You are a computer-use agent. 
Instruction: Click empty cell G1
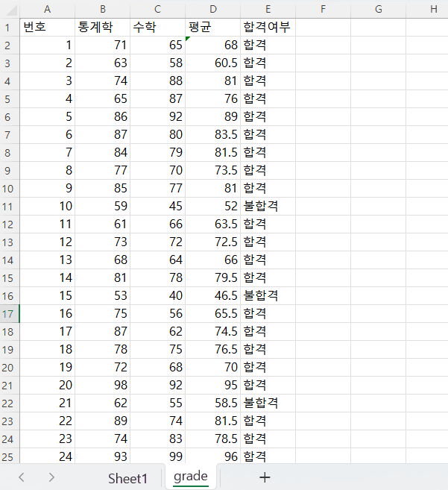tap(378, 27)
